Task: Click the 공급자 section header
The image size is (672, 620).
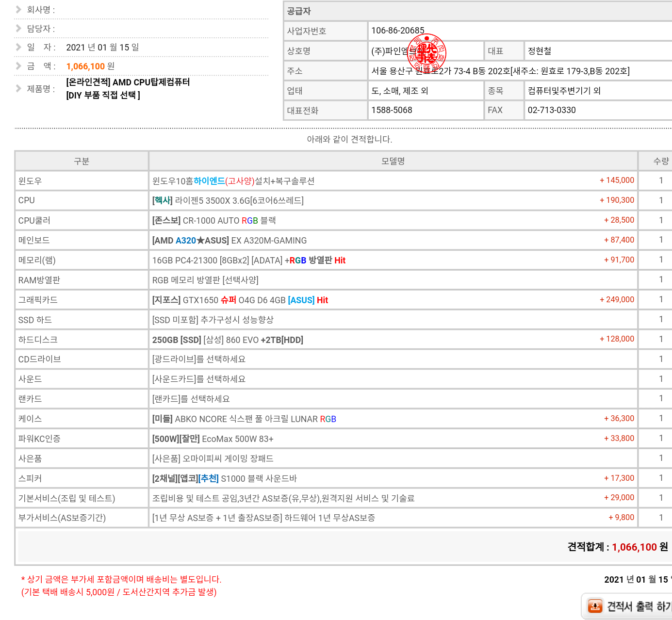Action: (478, 11)
